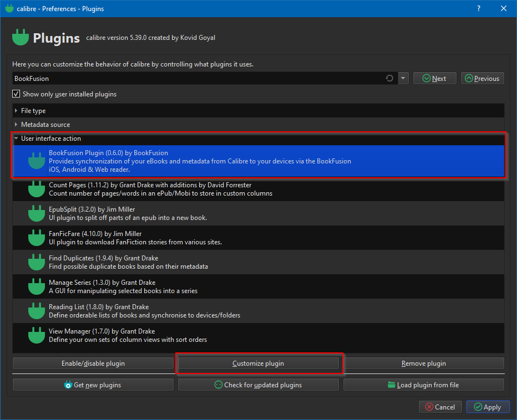
Task: Click the Reading List plugin icon
Action: coord(37,311)
